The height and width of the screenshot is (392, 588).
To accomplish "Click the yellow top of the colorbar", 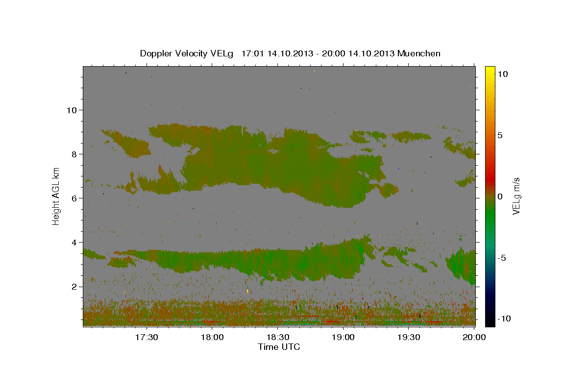I will click(x=490, y=71).
